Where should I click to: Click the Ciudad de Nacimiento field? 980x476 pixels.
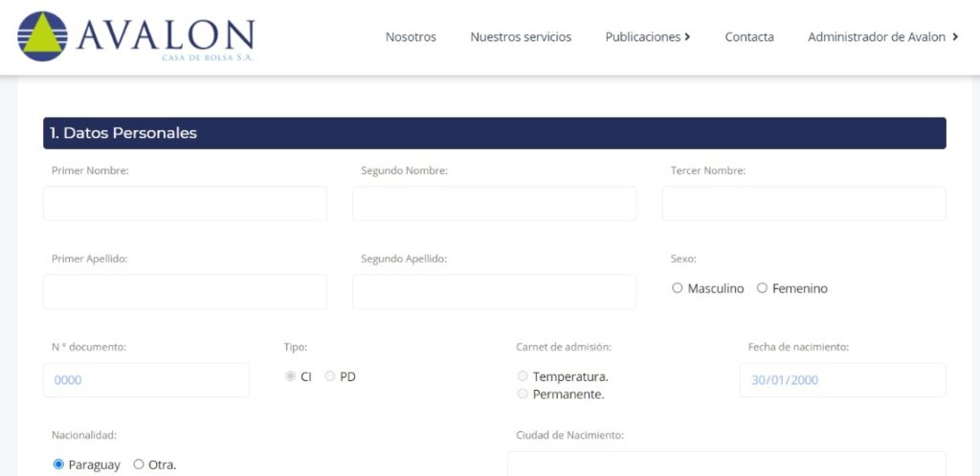725,464
